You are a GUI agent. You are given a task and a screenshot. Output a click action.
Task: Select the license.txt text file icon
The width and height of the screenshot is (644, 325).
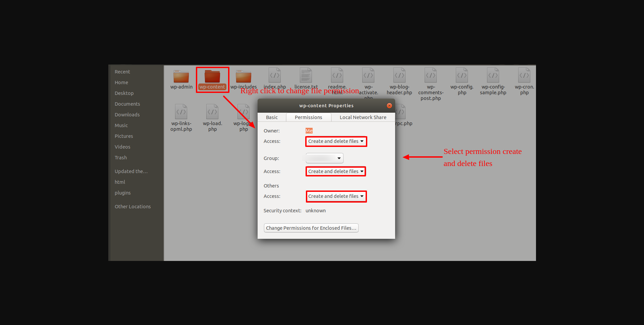pos(306,75)
